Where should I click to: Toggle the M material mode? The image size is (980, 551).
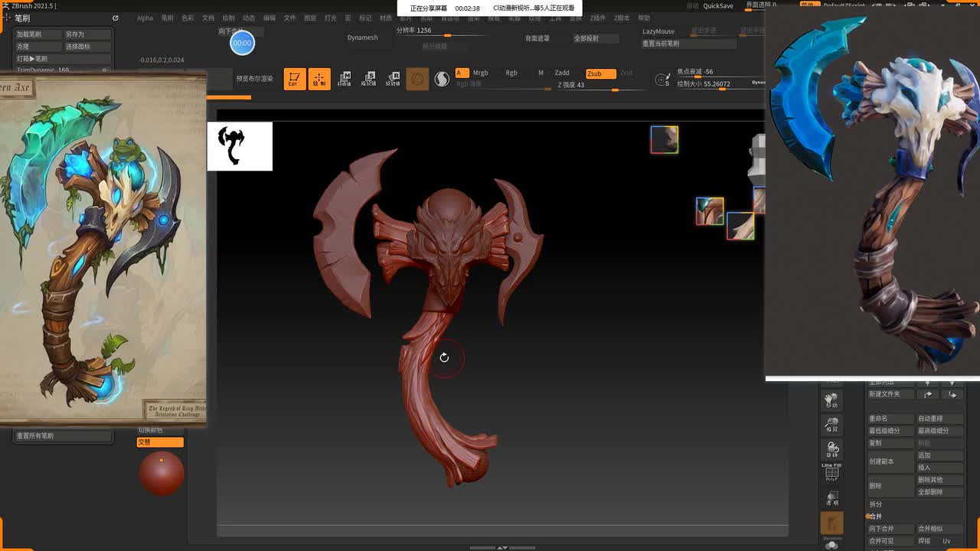pos(541,73)
